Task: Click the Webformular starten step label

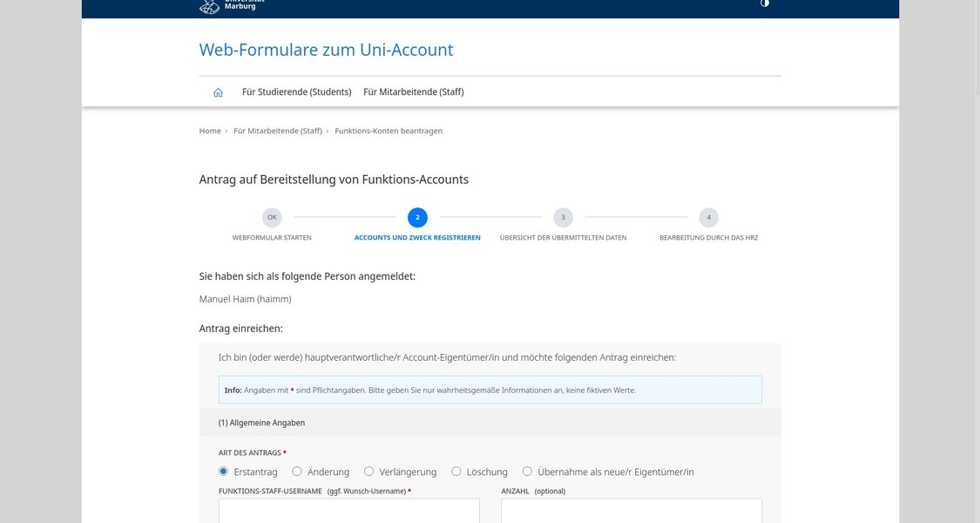Action: pyautogui.click(x=272, y=238)
